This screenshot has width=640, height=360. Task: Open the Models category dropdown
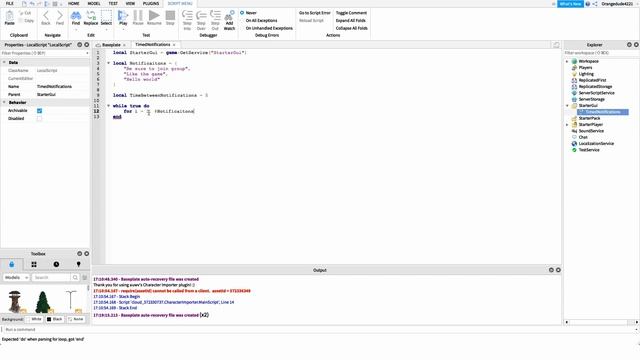[16, 278]
